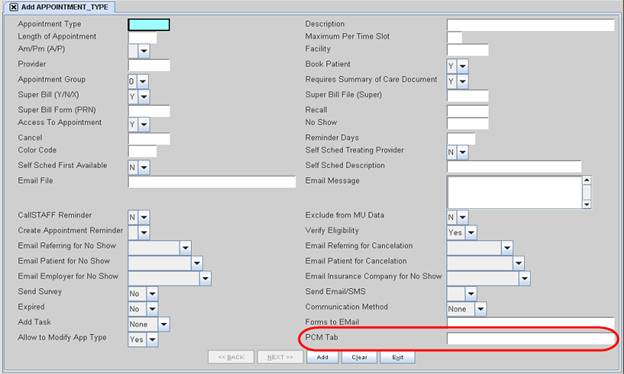Open Email Referring for No Show dropdown
The height and width of the screenshot is (374, 624).
(185, 248)
